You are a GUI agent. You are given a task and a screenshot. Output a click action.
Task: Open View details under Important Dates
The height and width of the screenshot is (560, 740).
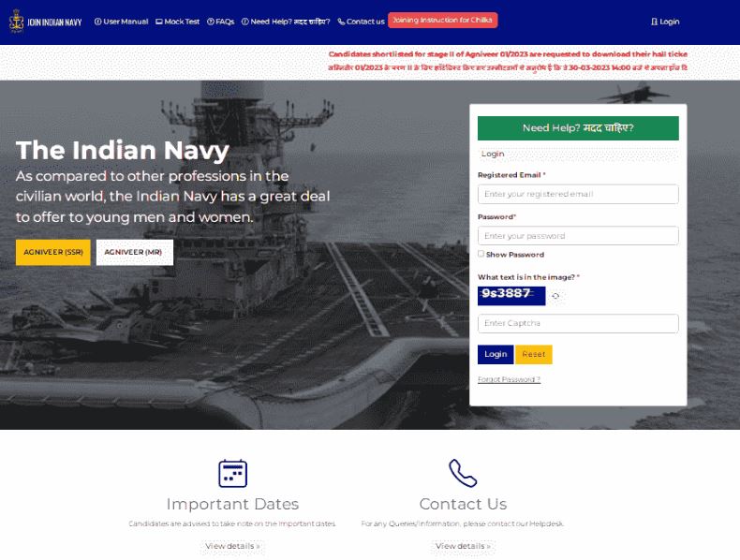(x=232, y=546)
